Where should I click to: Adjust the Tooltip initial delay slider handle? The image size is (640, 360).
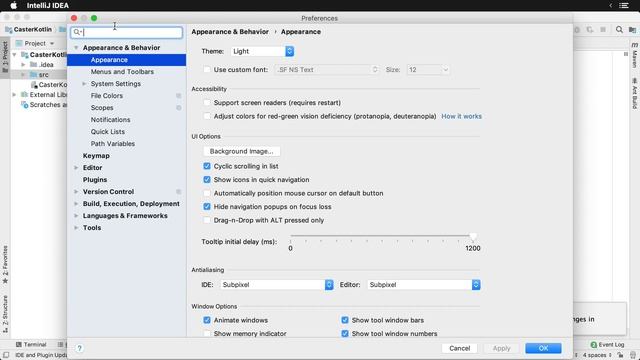tap(473, 237)
